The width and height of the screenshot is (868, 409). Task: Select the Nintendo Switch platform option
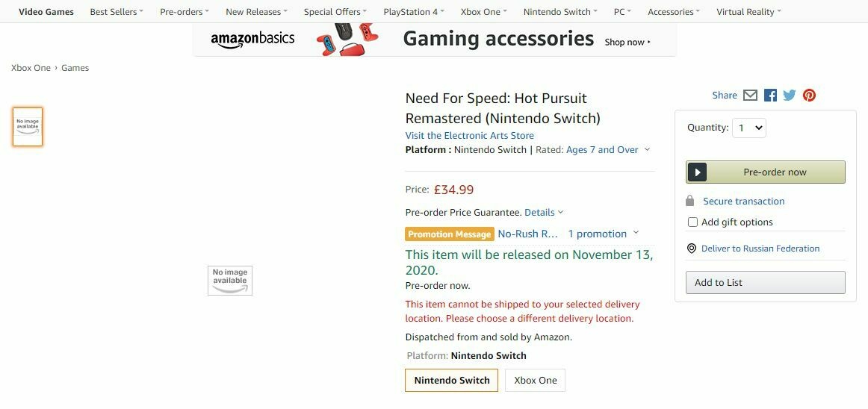pos(452,380)
